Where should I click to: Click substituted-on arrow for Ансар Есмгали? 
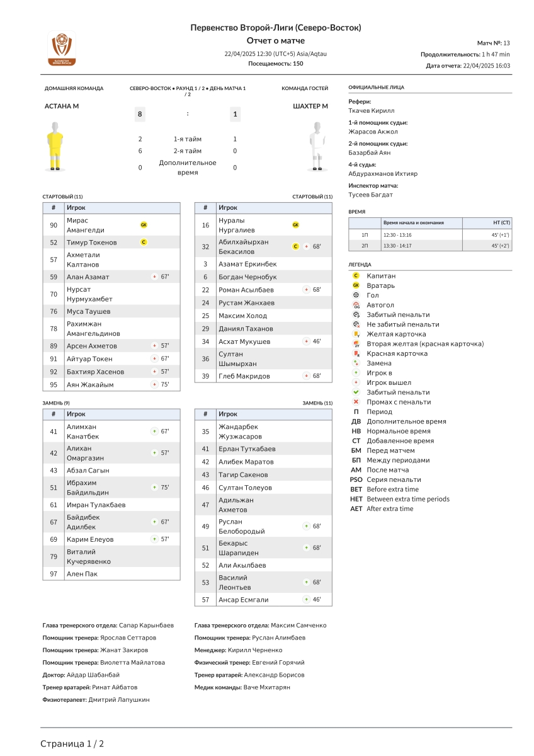[305, 600]
